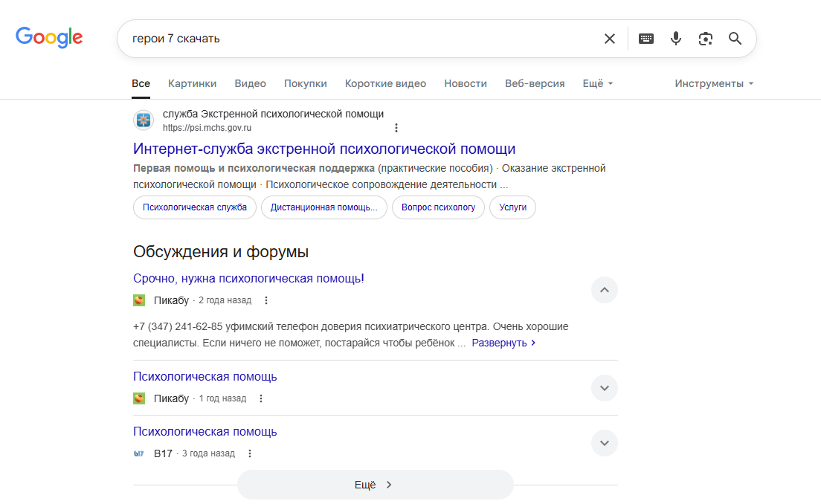Click the Вопрос психологу chip

pos(438,207)
